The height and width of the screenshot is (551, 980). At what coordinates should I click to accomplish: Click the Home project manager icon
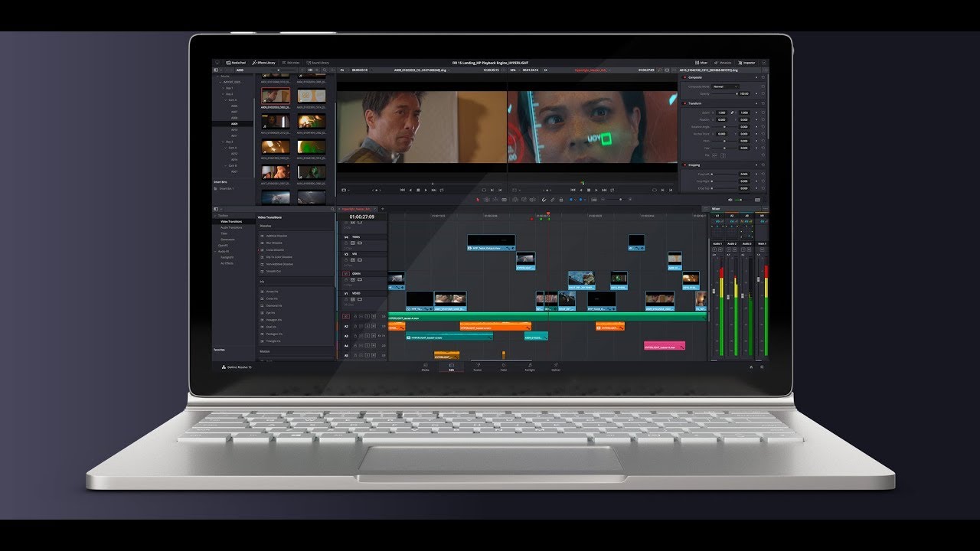tap(751, 367)
